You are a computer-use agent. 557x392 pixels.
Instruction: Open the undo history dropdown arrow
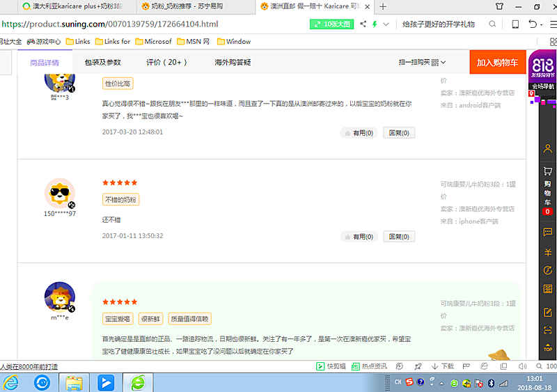tap(542, 24)
